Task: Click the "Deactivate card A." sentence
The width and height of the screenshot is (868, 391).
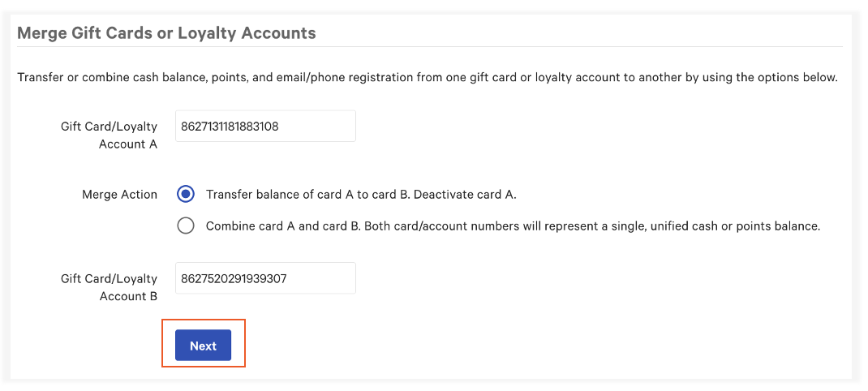Action: [x=470, y=195]
